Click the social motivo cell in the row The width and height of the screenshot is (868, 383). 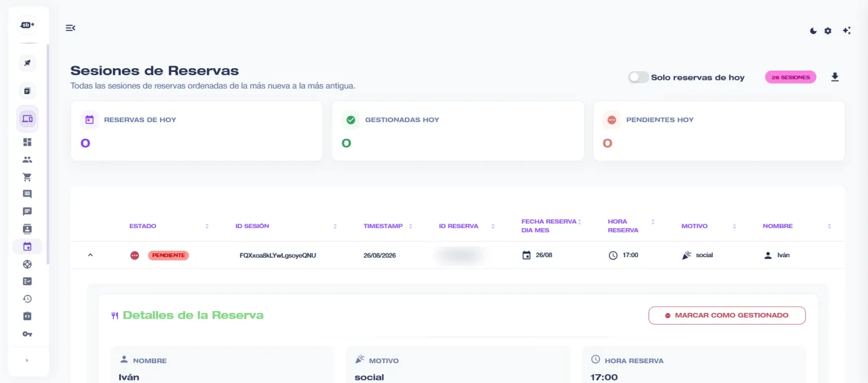tap(697, 255)
